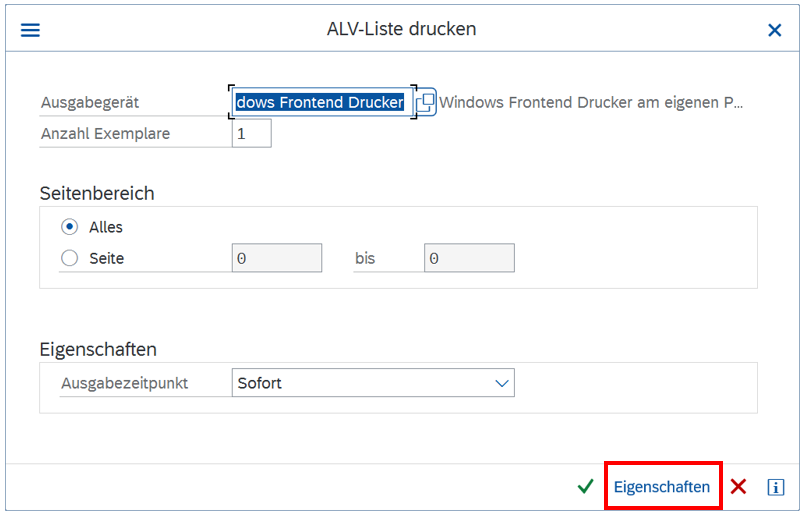Focus the Anzahl Exemplare field

[x=251, y=133]
